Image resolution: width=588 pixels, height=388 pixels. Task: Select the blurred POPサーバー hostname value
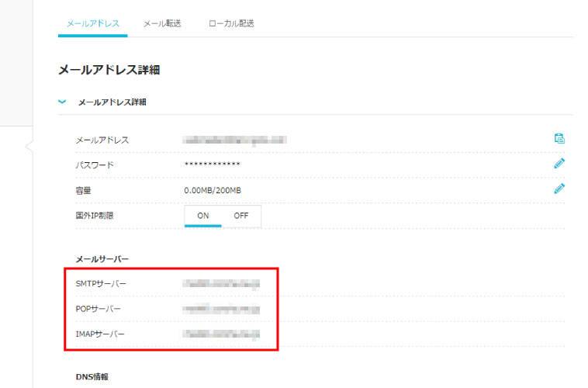pyautogui.click(x=220, y=309)
